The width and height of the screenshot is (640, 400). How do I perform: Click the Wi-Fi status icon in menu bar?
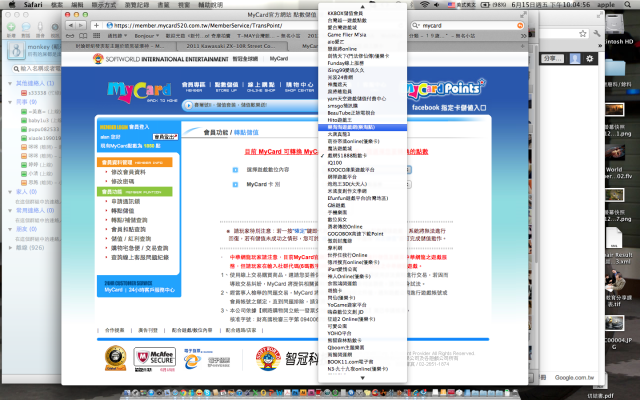pos(424,4)
